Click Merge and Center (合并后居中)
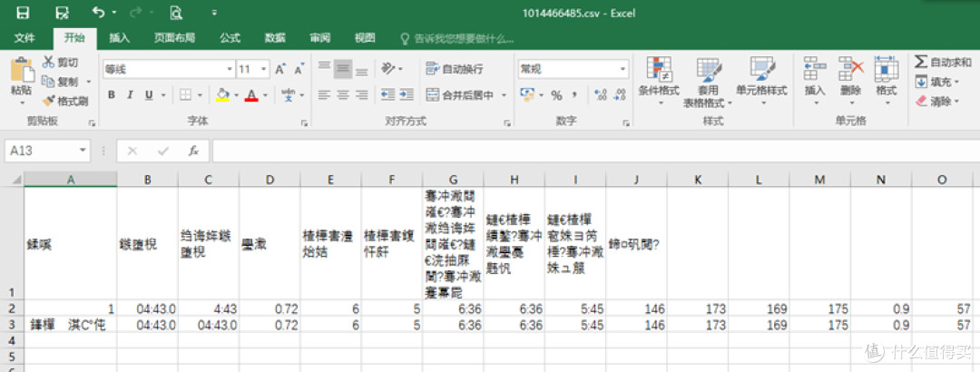Viewport: 980px width, 372px height. click(461, 95)
